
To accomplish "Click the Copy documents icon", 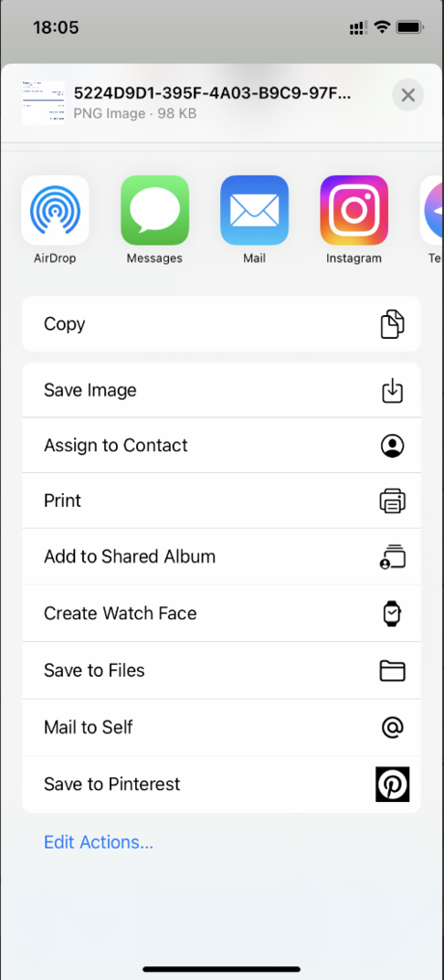I will [x=392, y=323].
